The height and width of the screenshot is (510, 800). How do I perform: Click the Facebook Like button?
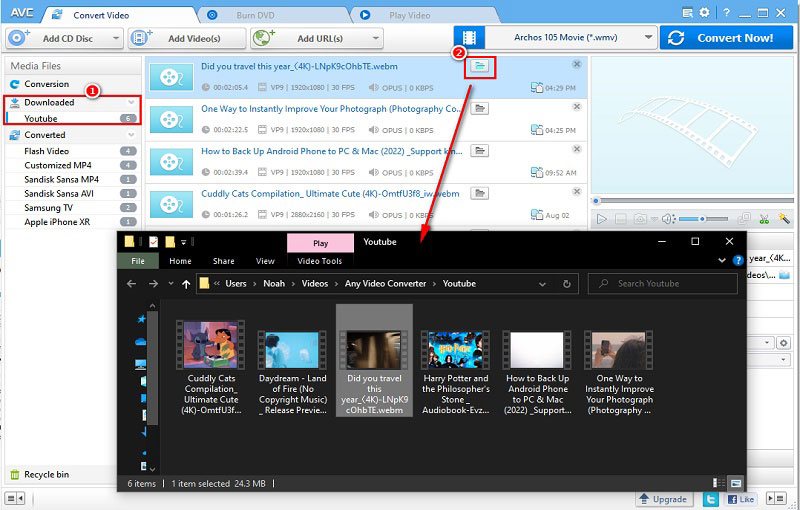(740, 499)
